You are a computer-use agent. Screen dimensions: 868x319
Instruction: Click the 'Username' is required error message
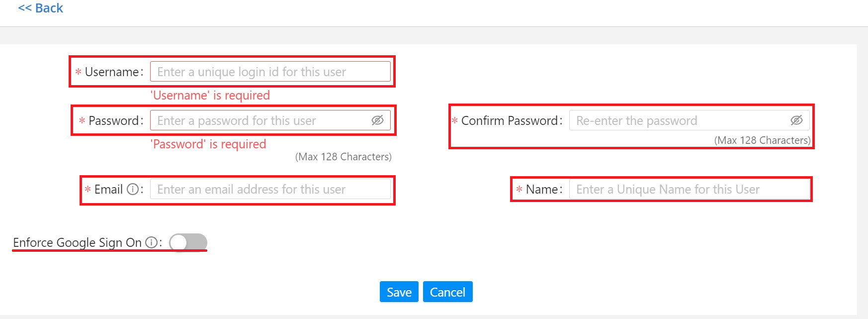[210, 95]
